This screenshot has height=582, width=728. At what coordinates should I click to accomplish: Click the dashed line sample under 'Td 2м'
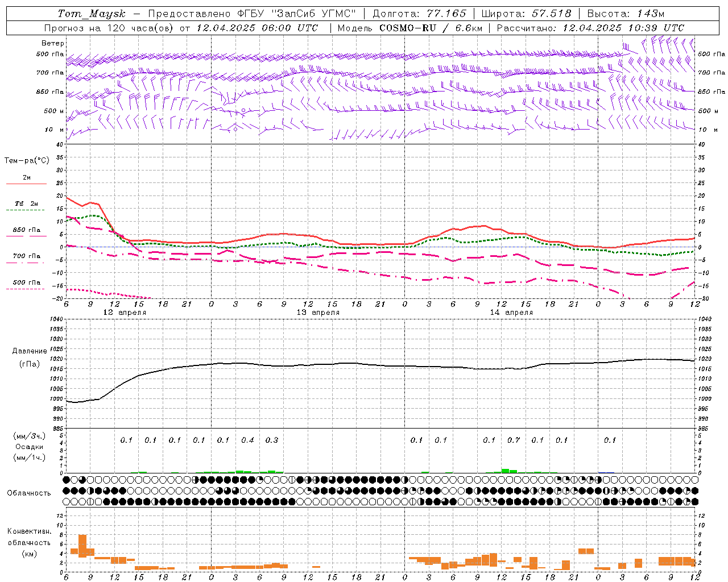pos(25,210)
